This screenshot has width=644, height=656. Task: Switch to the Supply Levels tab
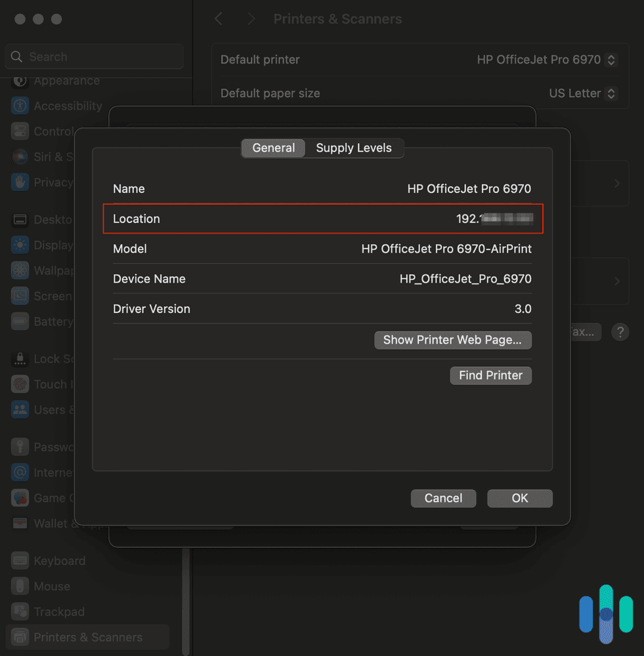354,148
